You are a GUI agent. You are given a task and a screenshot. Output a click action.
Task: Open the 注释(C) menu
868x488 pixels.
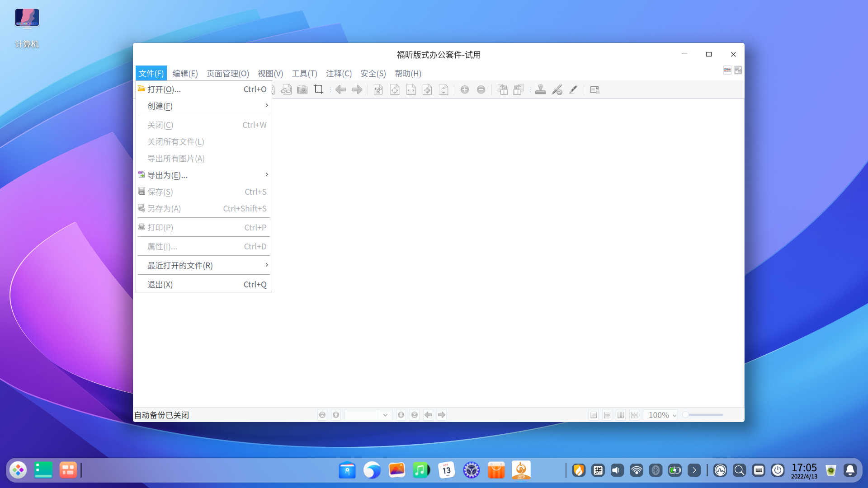coord(339,73)
